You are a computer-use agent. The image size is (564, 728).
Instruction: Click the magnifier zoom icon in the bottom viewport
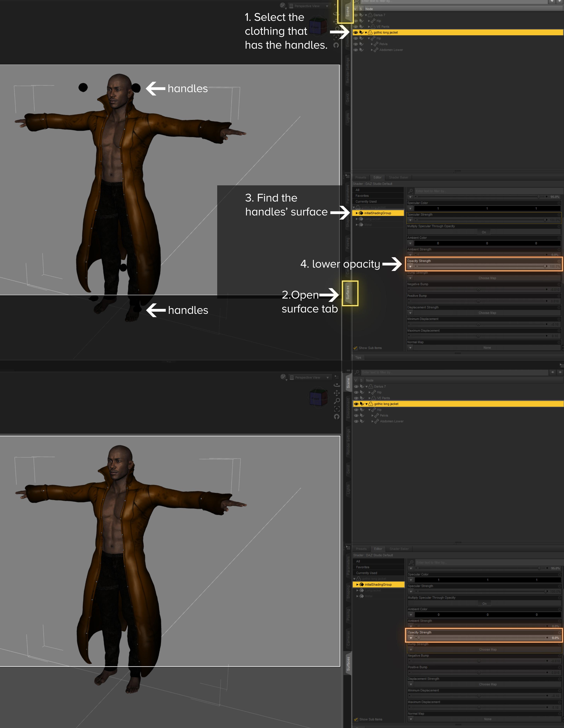pos(337,401)
